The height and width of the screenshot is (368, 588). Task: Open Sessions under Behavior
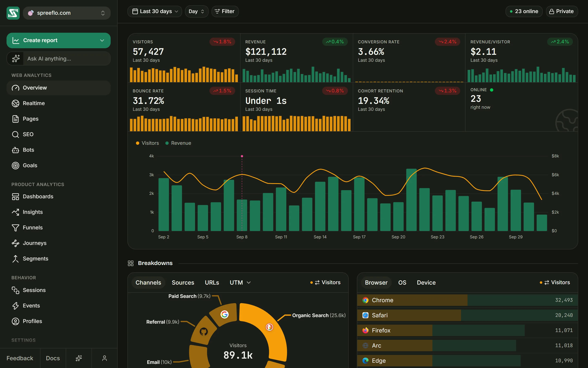[x=59, y=290]
